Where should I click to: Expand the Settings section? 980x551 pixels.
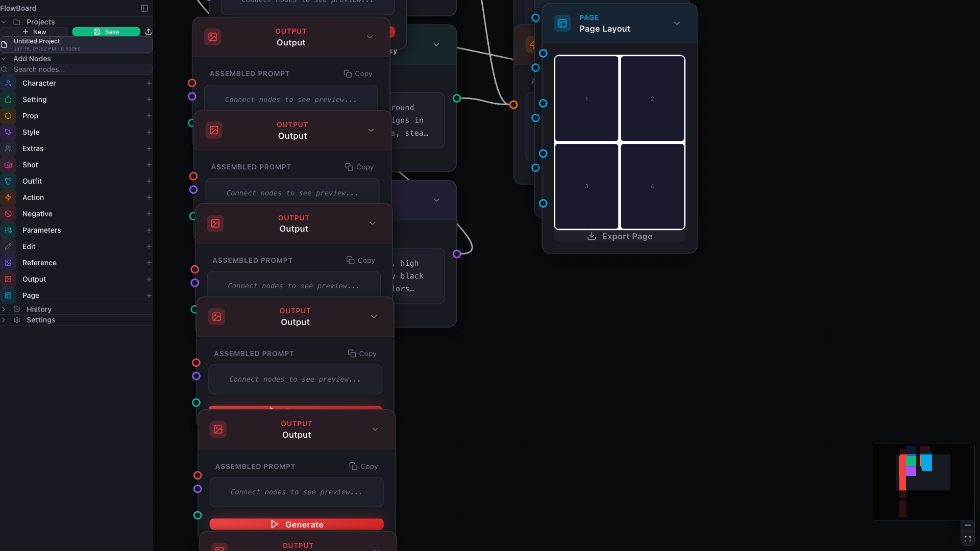coord(4,320)
